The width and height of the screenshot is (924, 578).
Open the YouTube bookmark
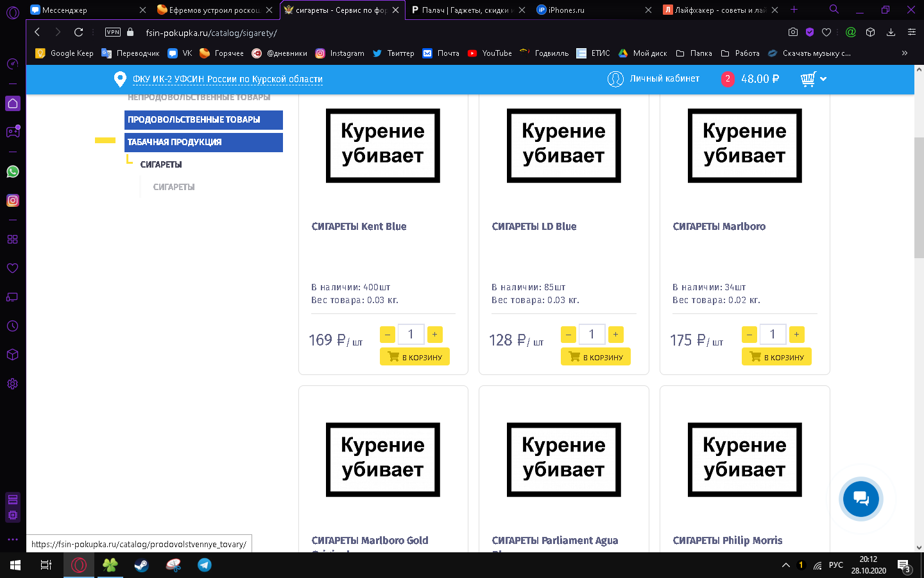point(490,53)
